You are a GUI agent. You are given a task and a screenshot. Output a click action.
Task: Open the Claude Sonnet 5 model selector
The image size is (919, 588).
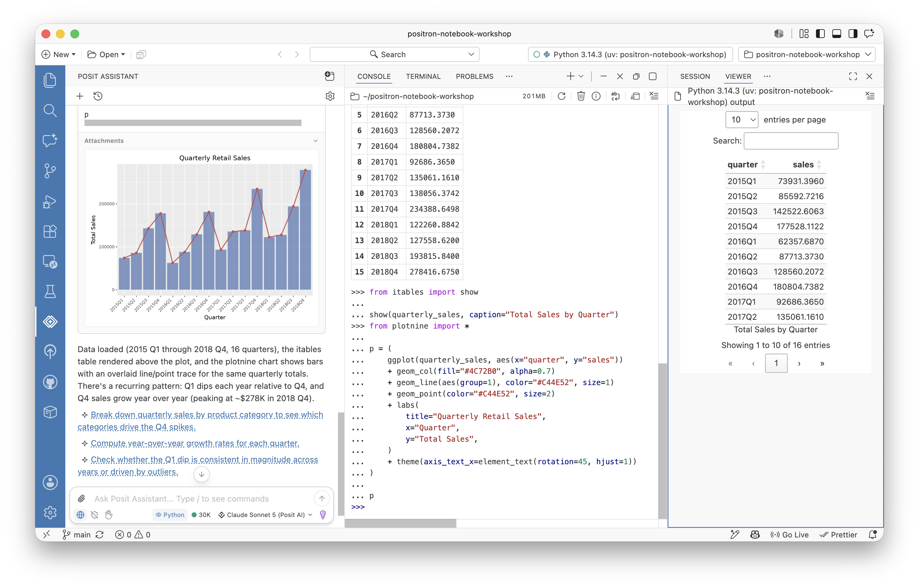click(266, 515)
